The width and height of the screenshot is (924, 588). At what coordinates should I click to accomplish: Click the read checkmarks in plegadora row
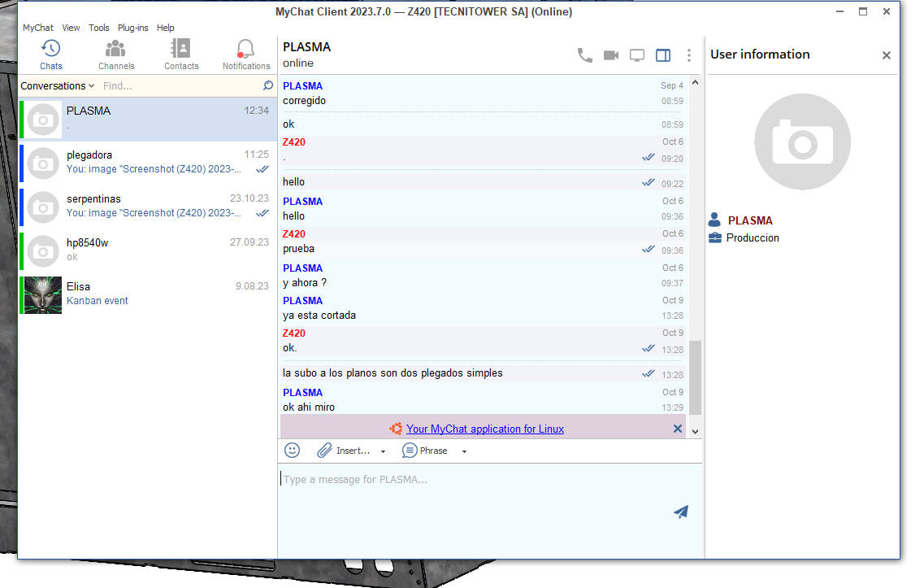tap(262, 169)
